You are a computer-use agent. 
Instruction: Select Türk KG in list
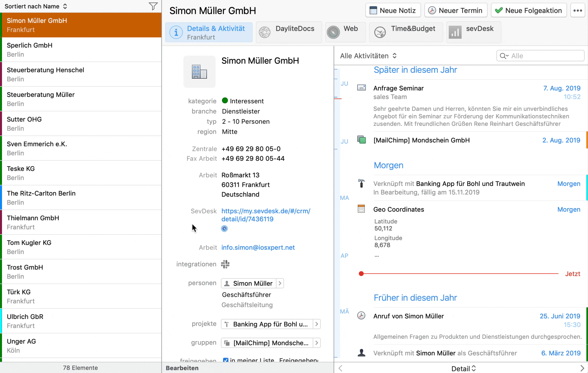81,296
